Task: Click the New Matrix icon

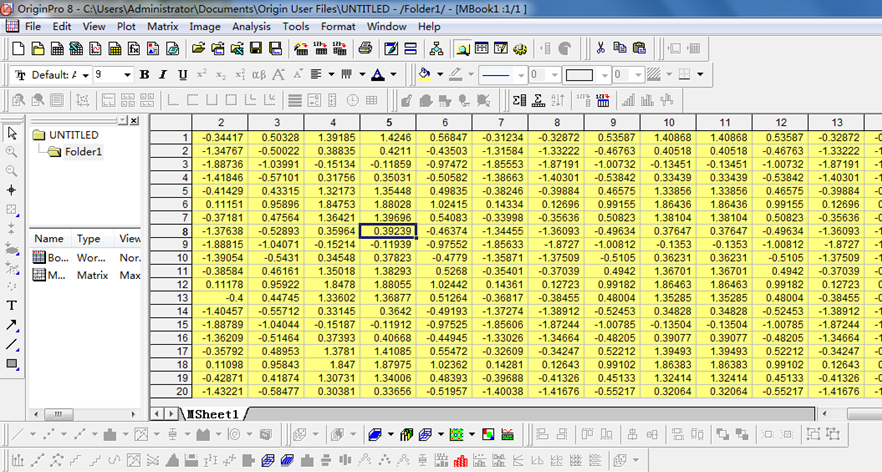Action: click(114, 49)
